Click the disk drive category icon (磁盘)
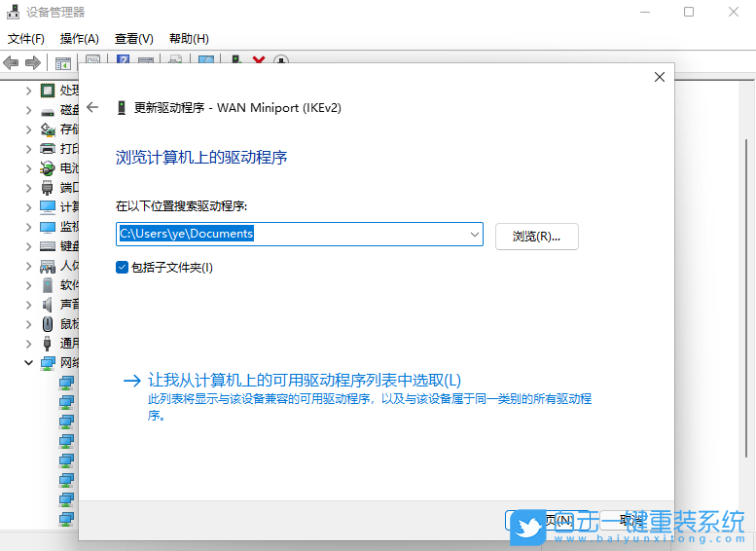Screen dimensions: 756x551 coord(48,112)
